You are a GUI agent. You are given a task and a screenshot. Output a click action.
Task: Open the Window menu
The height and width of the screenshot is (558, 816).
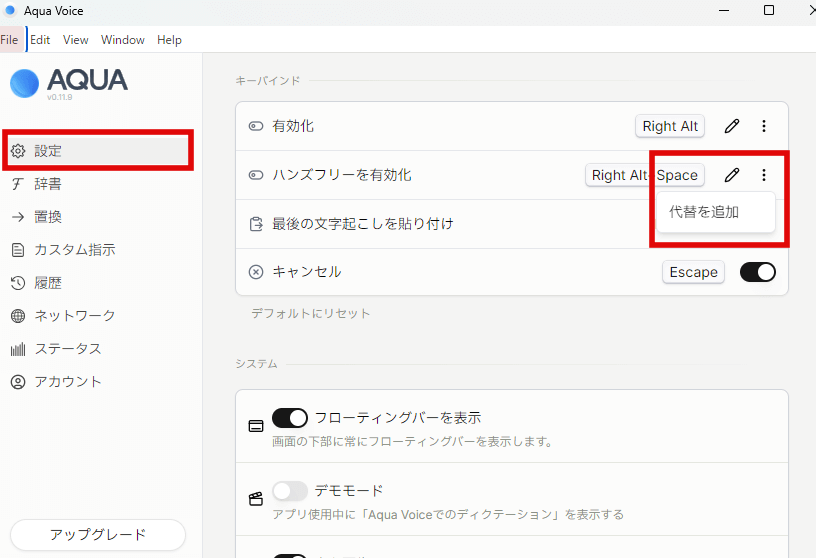(122, 40)
